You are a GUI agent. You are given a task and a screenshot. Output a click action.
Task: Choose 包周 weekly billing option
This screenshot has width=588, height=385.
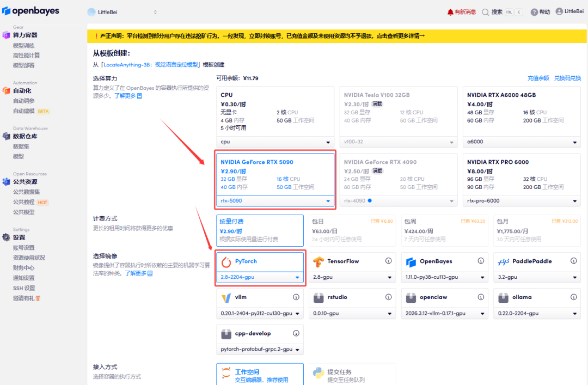click(444, 230)
